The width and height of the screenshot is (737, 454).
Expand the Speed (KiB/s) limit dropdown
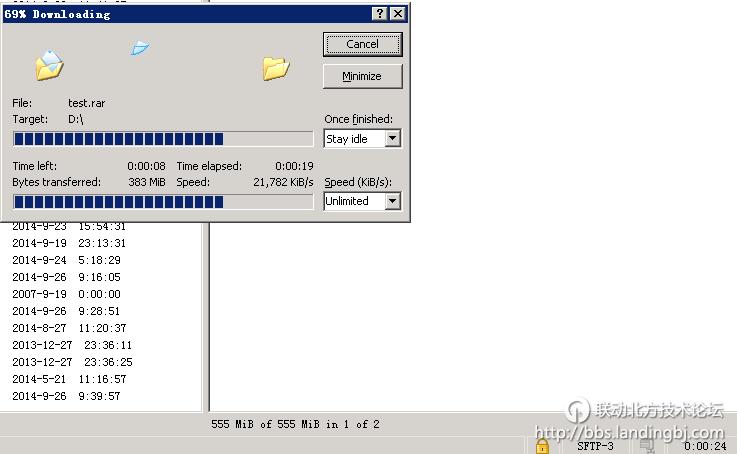pos(392,201)
